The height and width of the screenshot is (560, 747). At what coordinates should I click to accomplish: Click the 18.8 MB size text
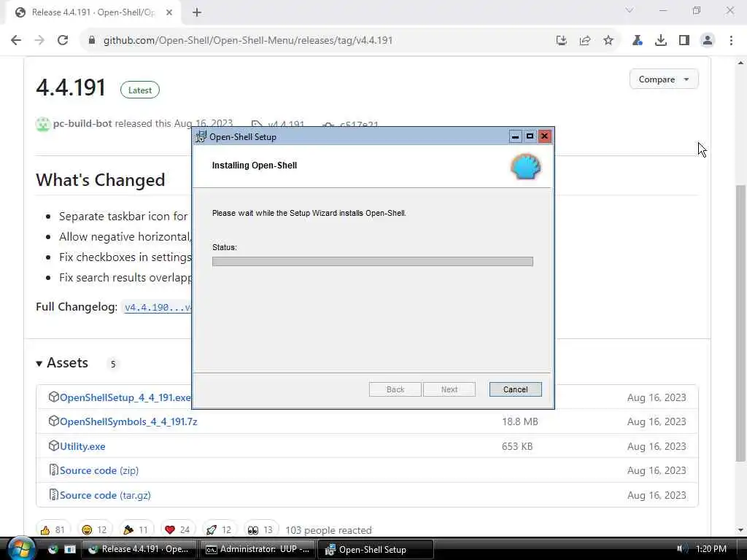pyautogui.click(x=519, y=422)
